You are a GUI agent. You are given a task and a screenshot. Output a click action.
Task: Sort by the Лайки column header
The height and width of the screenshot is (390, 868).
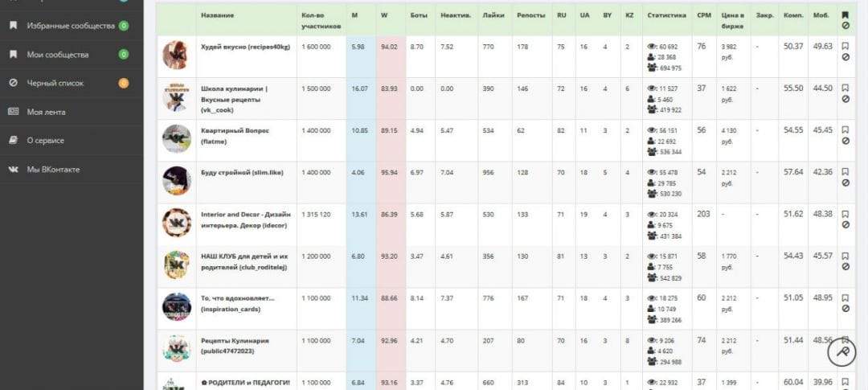pos(493,15)
